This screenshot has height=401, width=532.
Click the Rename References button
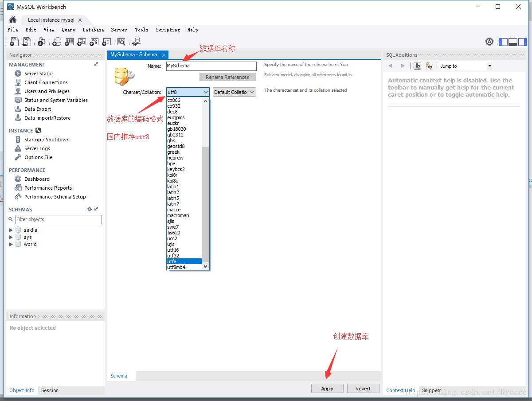(x=227, y=77)
